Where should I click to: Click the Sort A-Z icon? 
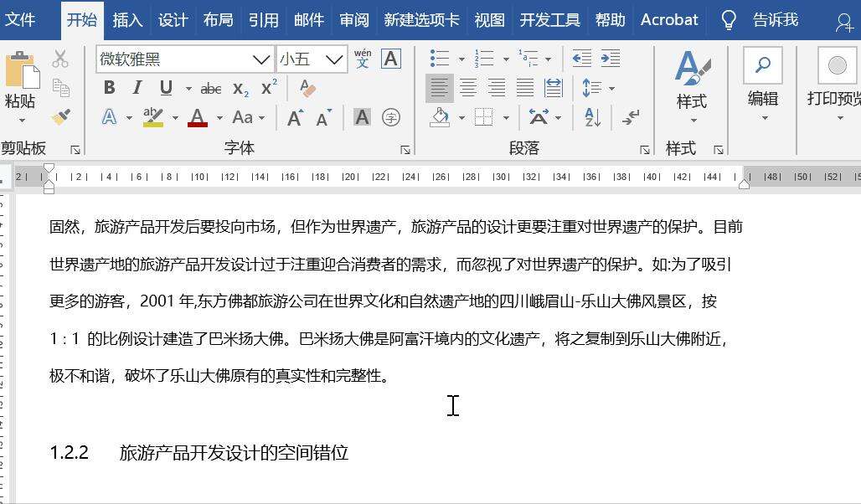592,117
